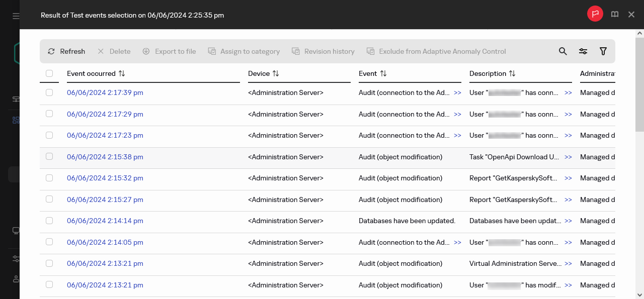644x299 pixels.
Task: Sort by Event occurred column arrows
Action: pos(122,73)
